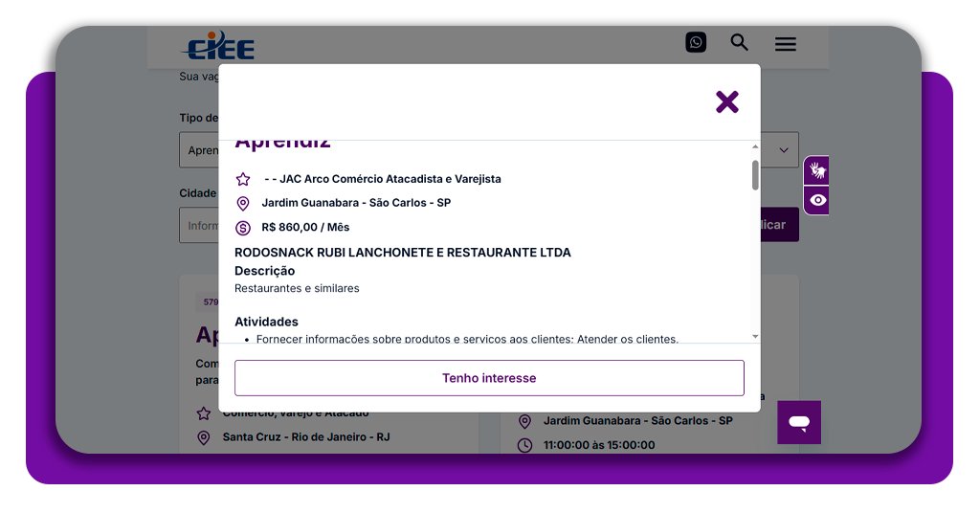Click the Cidade input field
This screenshot has height=513, width=980.
pyautogui.click(x=199, y=226)
